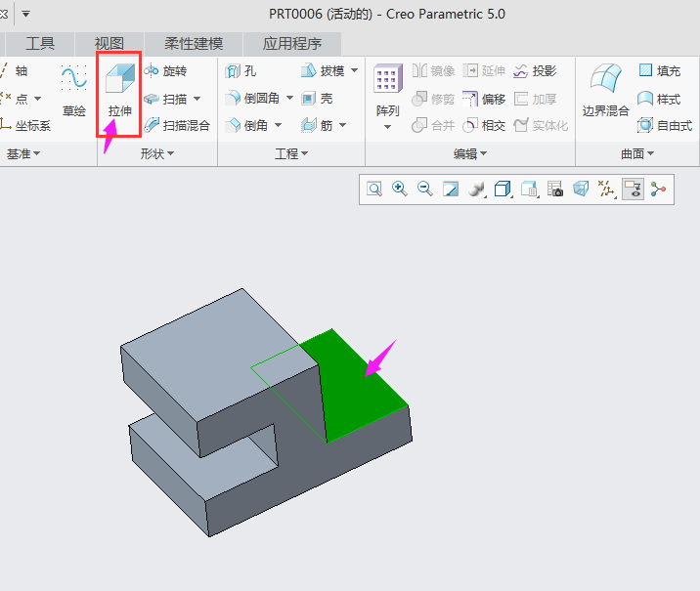Expand the 工程 group dropdown
The image size is (700, 591).
tap(291, 154)
